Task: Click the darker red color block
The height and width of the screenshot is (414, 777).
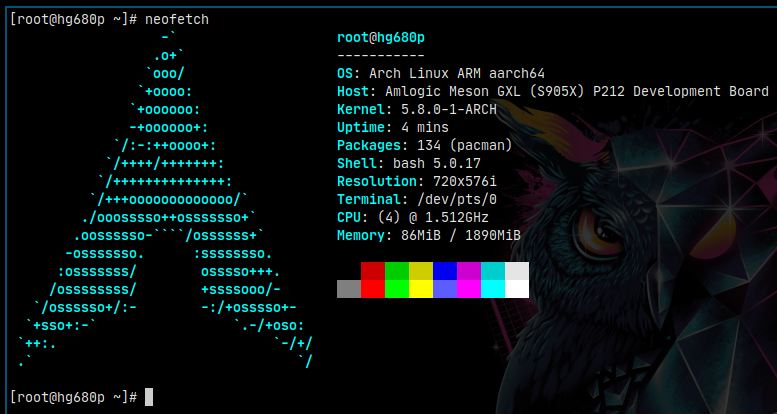Action: click(373, 271)
